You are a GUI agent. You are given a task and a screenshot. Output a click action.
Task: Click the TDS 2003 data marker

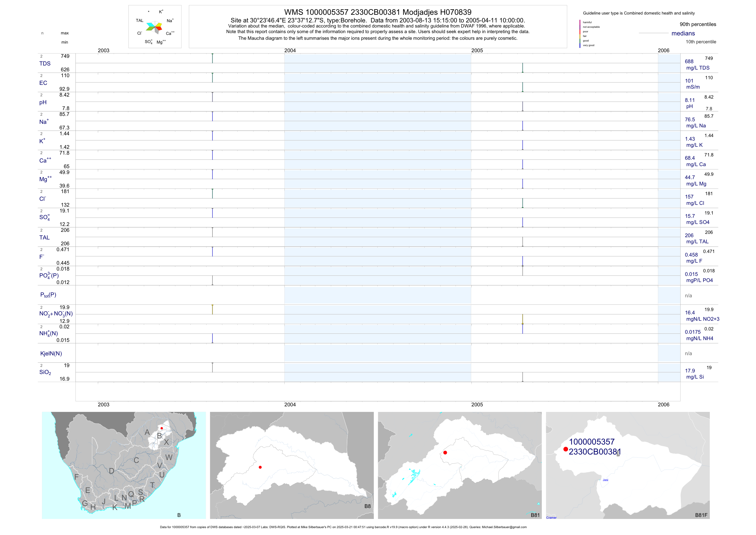pos(212,58)
